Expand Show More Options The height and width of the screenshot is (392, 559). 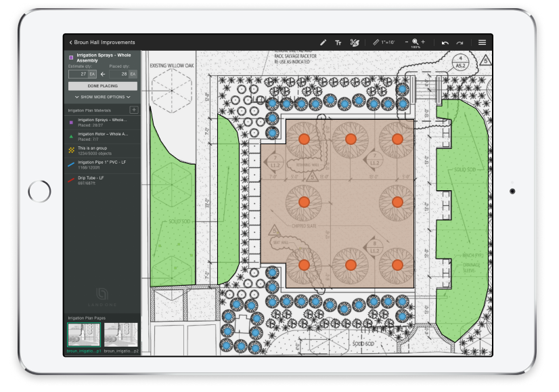103,97
